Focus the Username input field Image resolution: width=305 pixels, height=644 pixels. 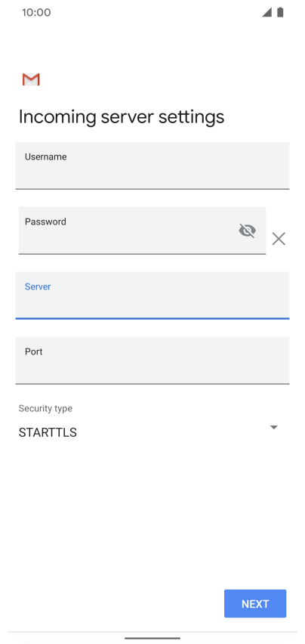152,166
